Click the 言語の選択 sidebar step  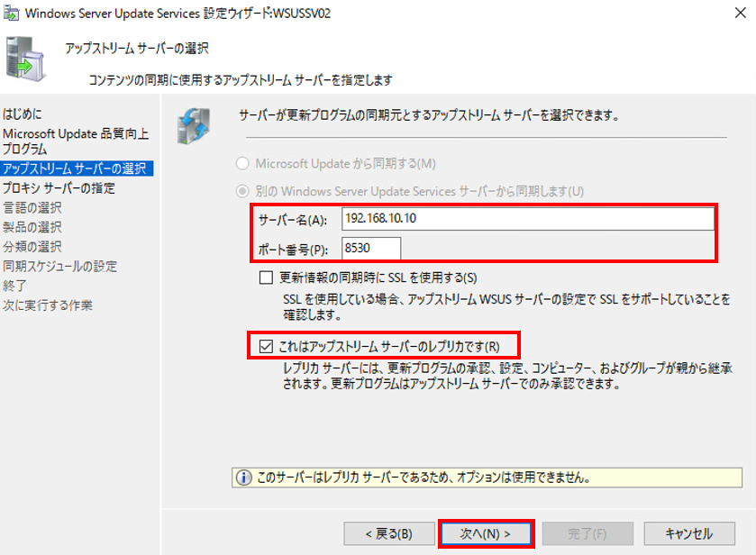[x=32, y=208]
